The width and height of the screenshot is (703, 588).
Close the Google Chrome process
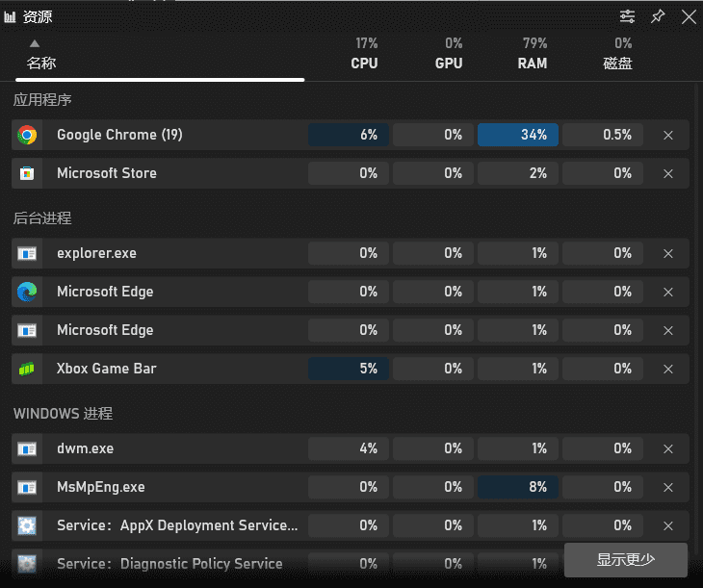[x=668, y=135]
